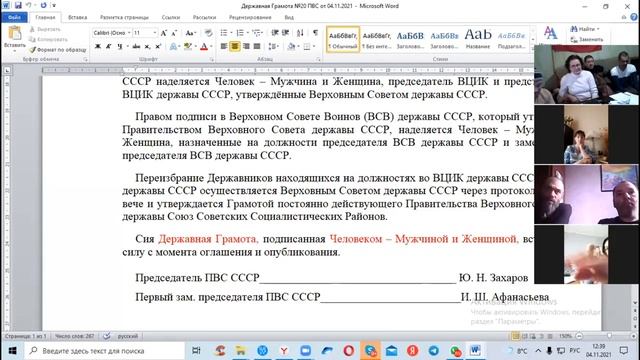This screenshot has height=360, width=640.
Task: Click the taskbar search box
Action: click(104, 351)
